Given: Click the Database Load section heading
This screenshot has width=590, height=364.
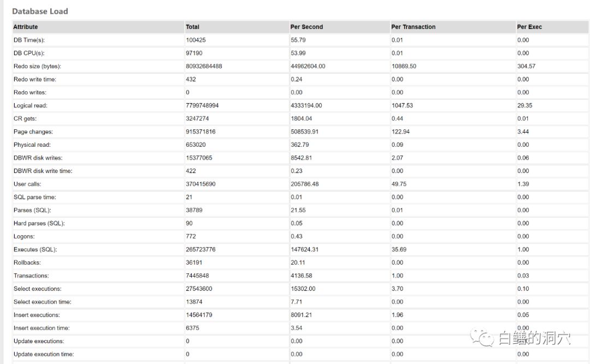Looking at the screenshot, I should point(40,11).
